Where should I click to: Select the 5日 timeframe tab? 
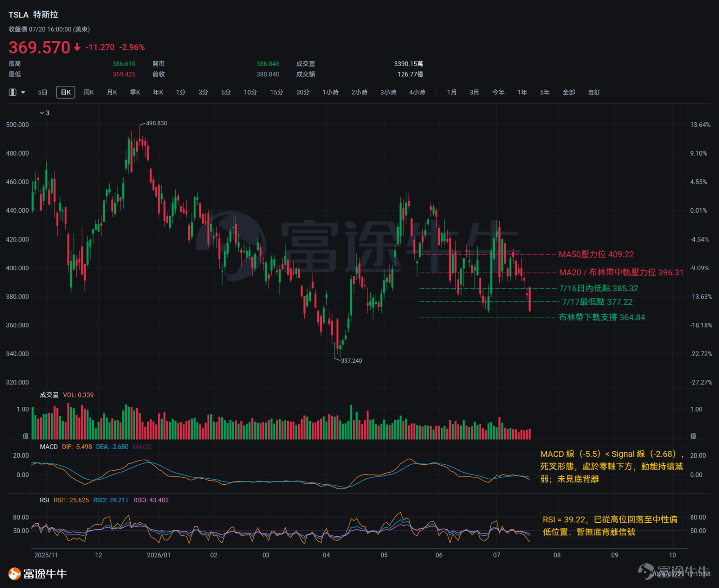coord(43,92)
